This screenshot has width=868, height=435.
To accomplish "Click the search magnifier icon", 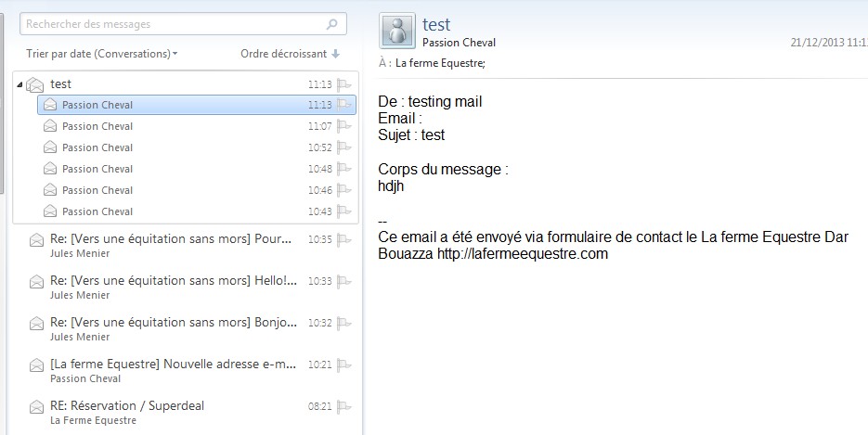I will pyautogui.click(x=332, y=24).
